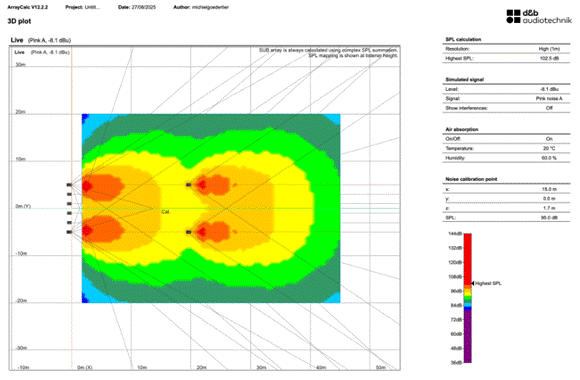The height and width of the screenshot is (380, 580).
Task: Click the Resolution value 'High (1m)'
Action: tap(549, 49)
